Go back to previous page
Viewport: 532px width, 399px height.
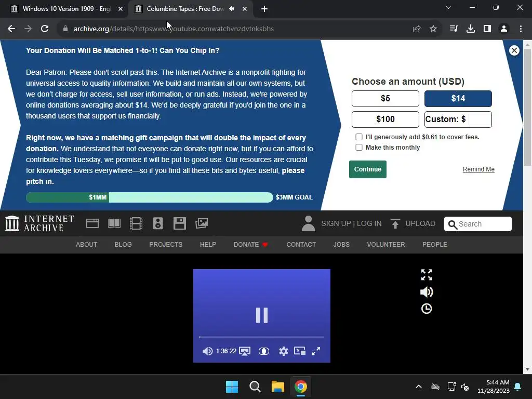coord(11,29)
